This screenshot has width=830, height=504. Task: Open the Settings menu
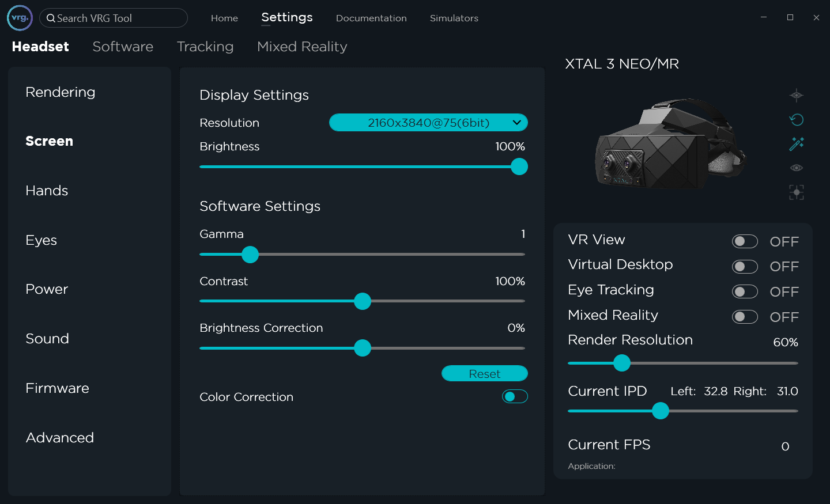click(x=287, y=17)
